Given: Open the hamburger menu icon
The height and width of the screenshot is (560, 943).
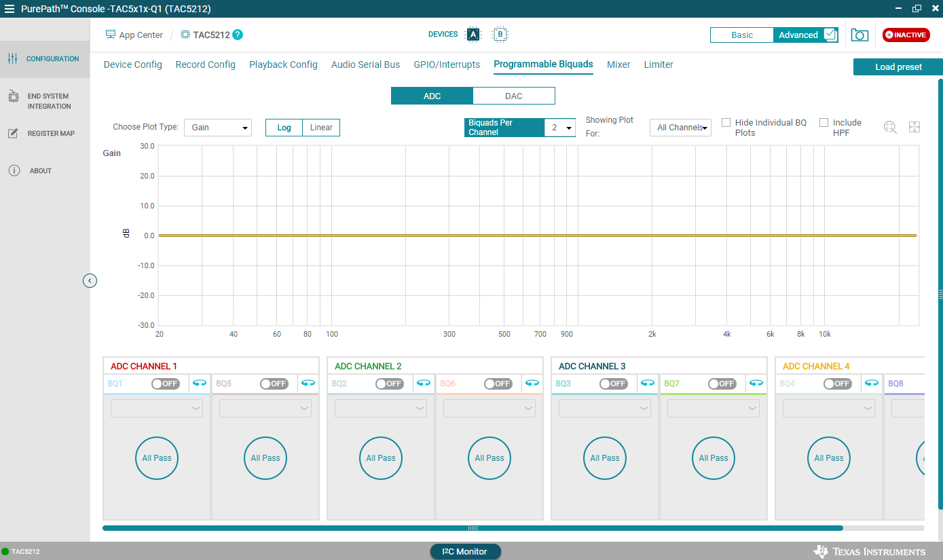Looking at the screenshot, I should [x=10, y=9].
